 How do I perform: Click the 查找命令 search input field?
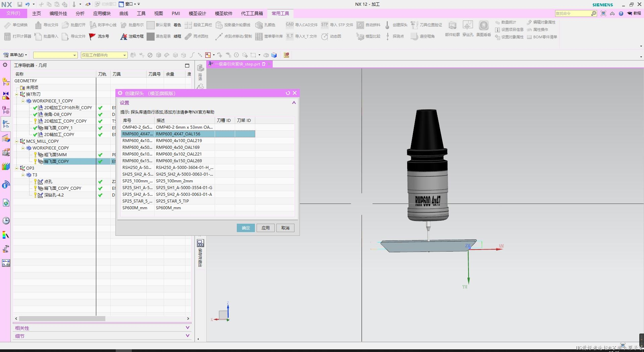click(573, 13)
